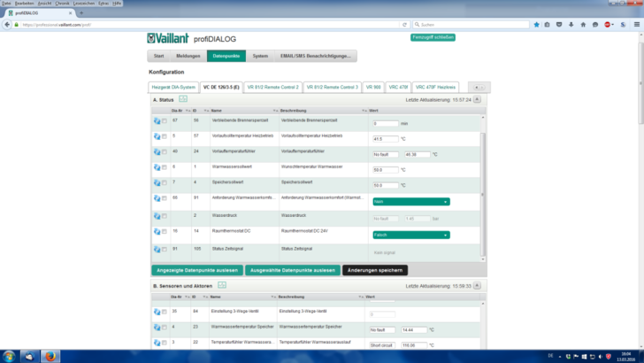Launch Firefox from the Windows taskbar
Viewport: 644px width, 363px height.
(x=52, y=356)
